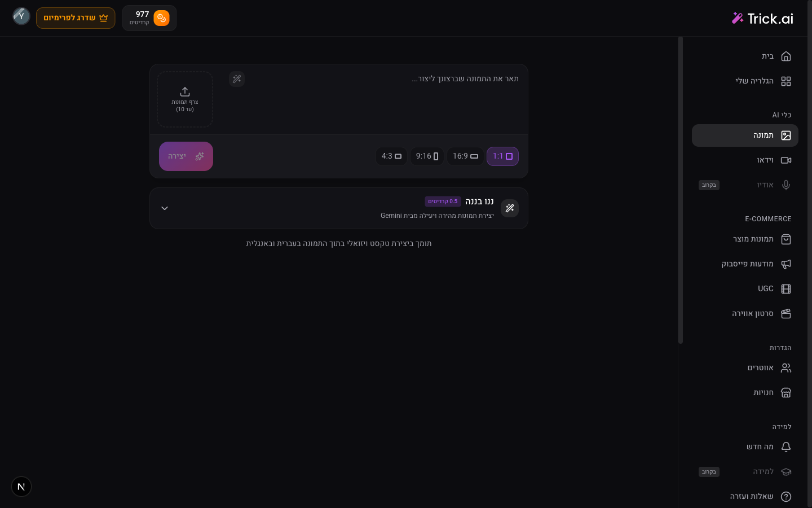Select the 4:3 aspect ratio
This screenshot has width=812, height=508.
391,156
